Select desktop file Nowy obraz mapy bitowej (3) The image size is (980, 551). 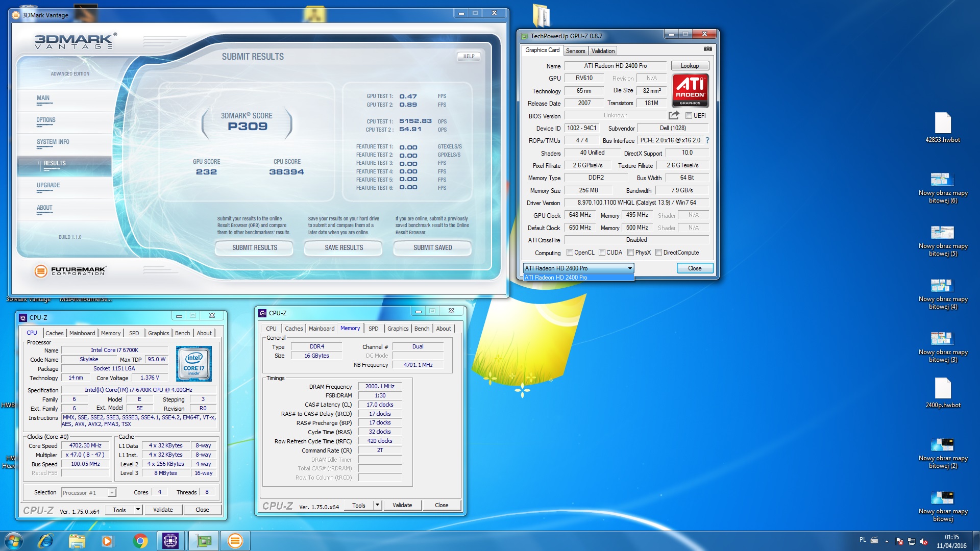click(943, 347)
